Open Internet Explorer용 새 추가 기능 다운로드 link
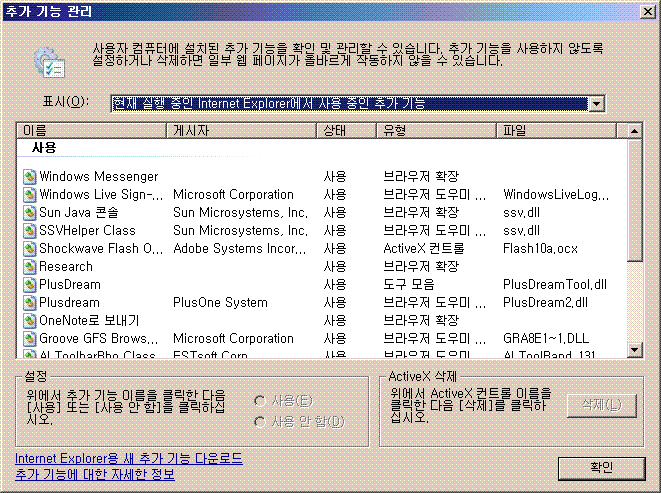661x493 pixels. click(x=128, y=459)
